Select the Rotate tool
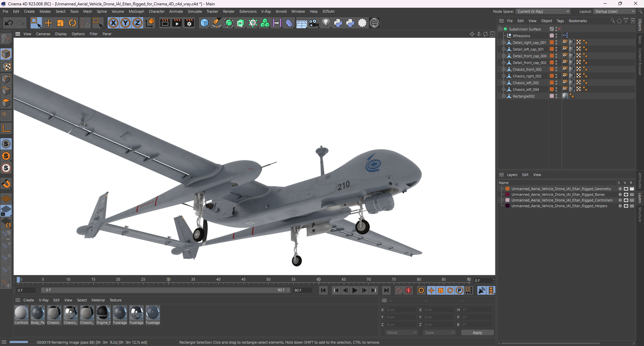This screenshot has height=346, width=644. click(x=72, y=23)
